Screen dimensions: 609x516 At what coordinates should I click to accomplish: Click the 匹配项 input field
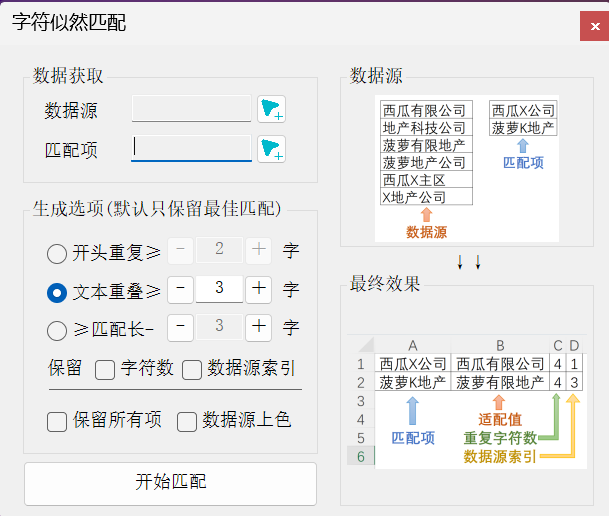191,149
